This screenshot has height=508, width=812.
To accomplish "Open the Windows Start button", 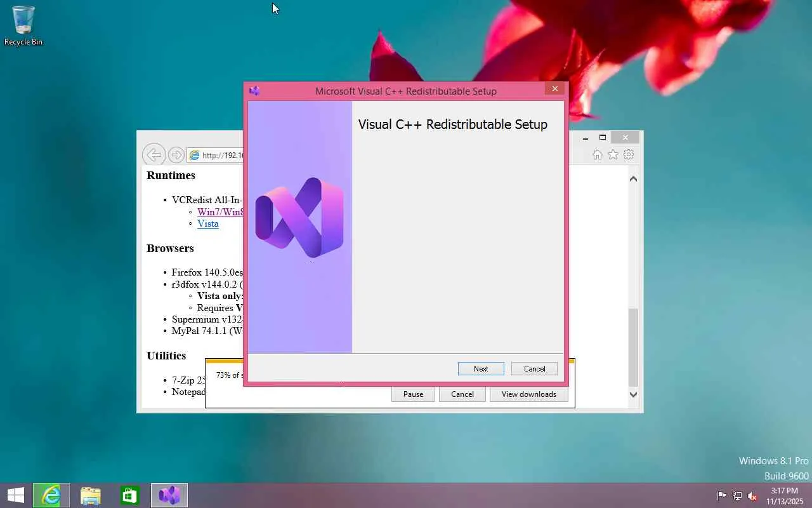I will click(15, 495).
